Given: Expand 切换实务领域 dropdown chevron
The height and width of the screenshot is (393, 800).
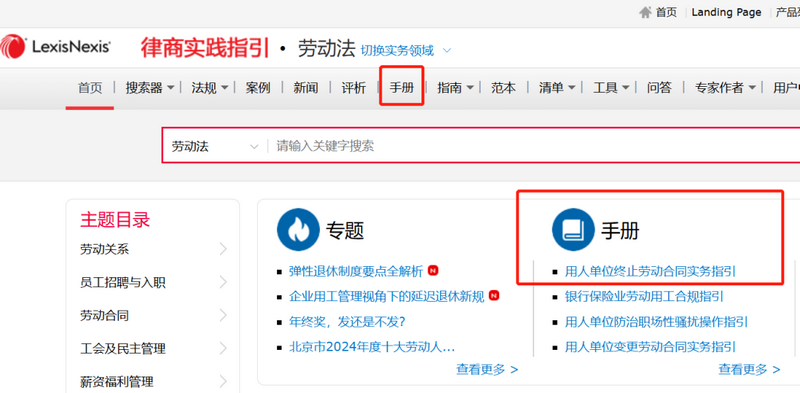Looking at the screenshot, I should pyautogui.click(x=447, y=51).
